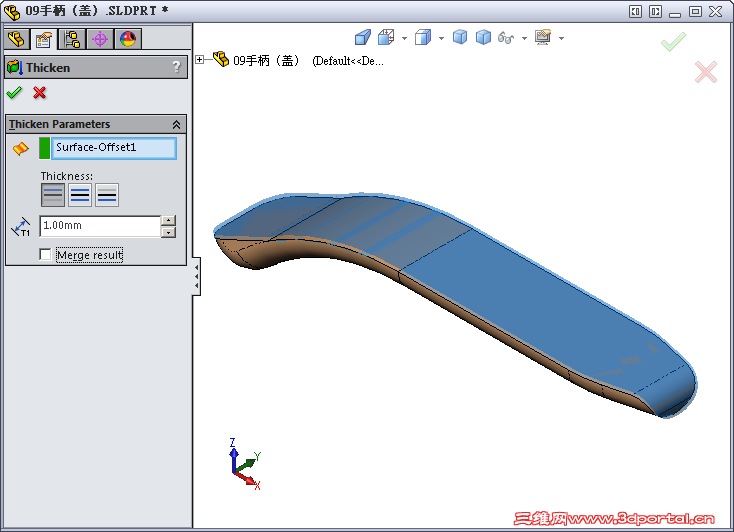734x532 pixels.
Task: Open the Hide/Show Items dropdown arrow
Action: click(x=524, y=38)
